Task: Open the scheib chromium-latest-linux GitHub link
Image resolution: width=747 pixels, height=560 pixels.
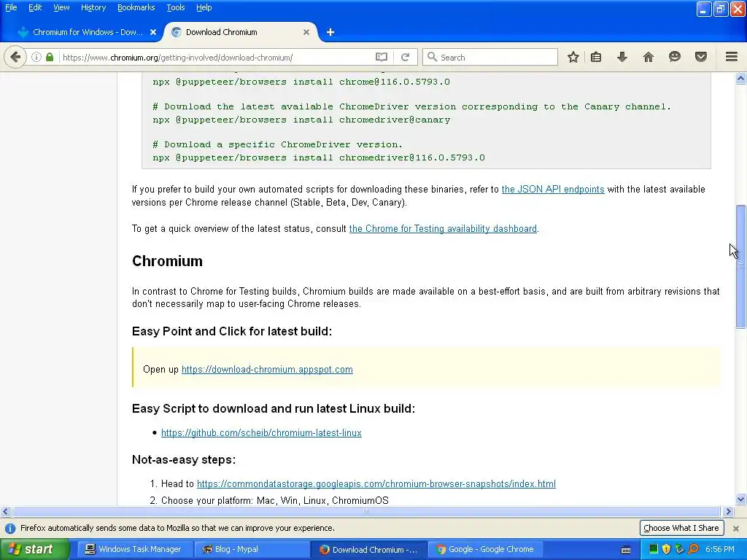Action: (261, 433)
